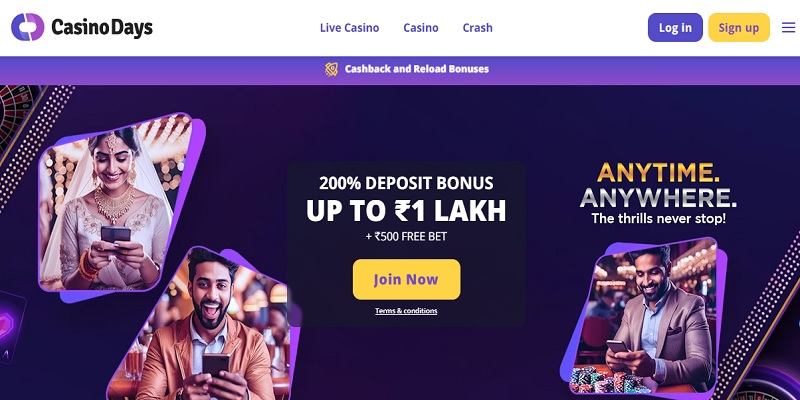This screenshot has width=800, height=400.
Task: Click the 200% Deposit Bonus headline
Action: click(406, 183)
